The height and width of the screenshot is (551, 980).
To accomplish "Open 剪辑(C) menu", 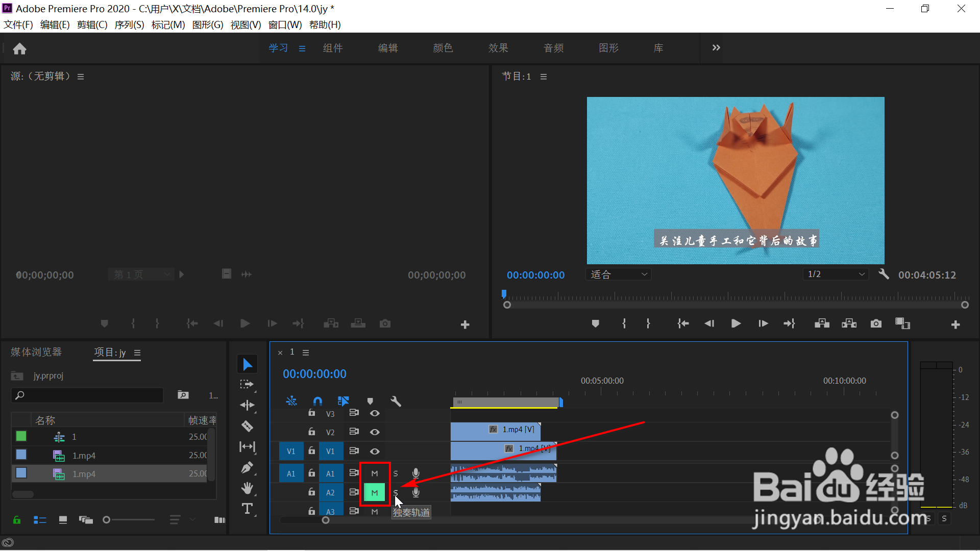I will tap(92, 25).
